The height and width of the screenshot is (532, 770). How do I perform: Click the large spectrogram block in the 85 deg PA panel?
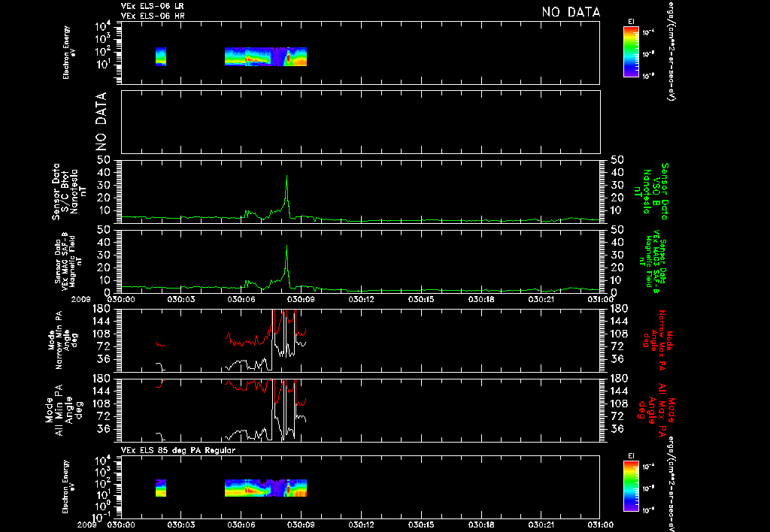[265, 488]
